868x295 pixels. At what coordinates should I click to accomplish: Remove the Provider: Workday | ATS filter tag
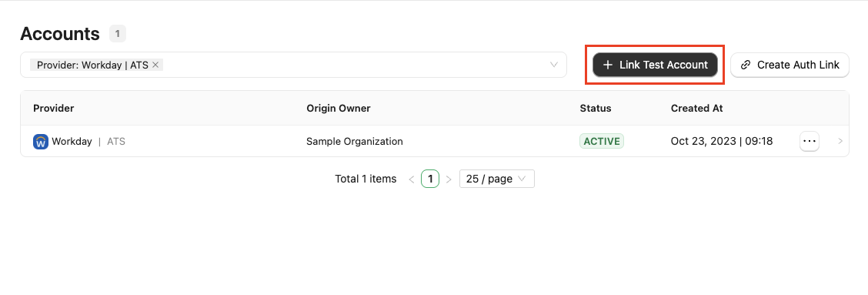(155, 65)
